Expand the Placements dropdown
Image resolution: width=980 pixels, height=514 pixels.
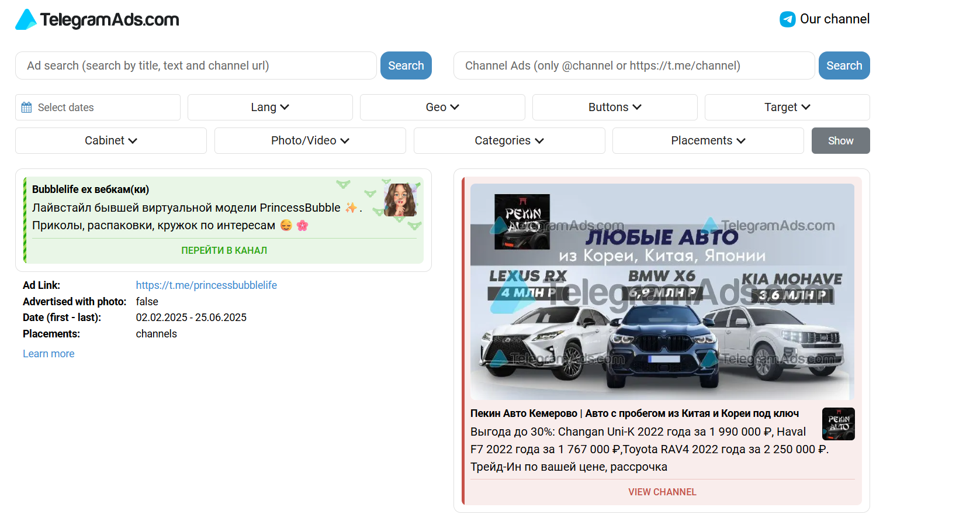[x=708, y=141]
